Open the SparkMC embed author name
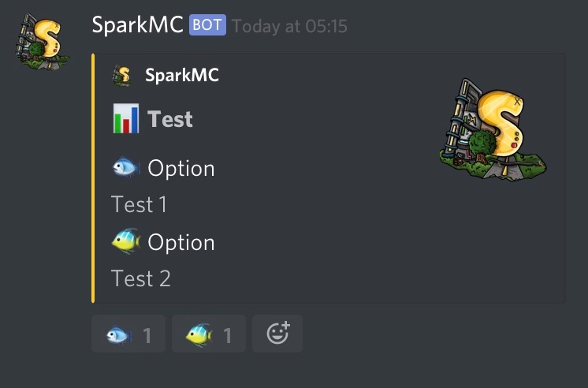This screenshot has height=388, width=588. (182, 75)
